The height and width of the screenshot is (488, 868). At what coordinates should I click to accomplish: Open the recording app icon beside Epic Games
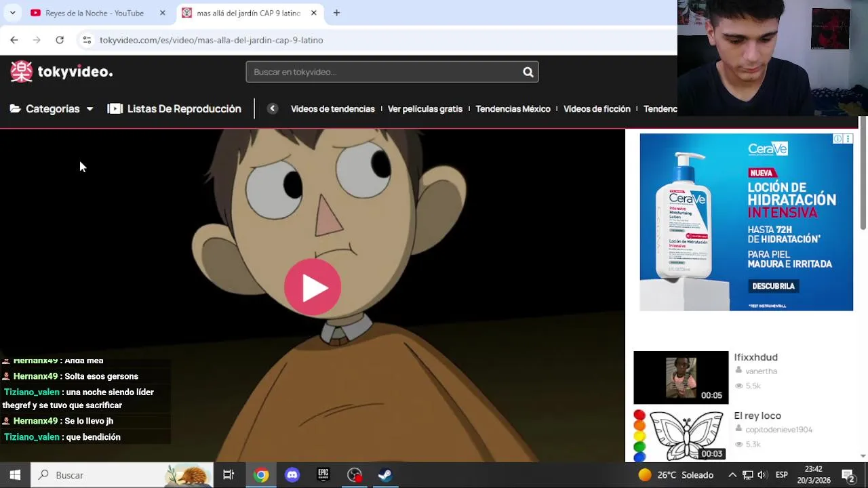click(355, 475)
